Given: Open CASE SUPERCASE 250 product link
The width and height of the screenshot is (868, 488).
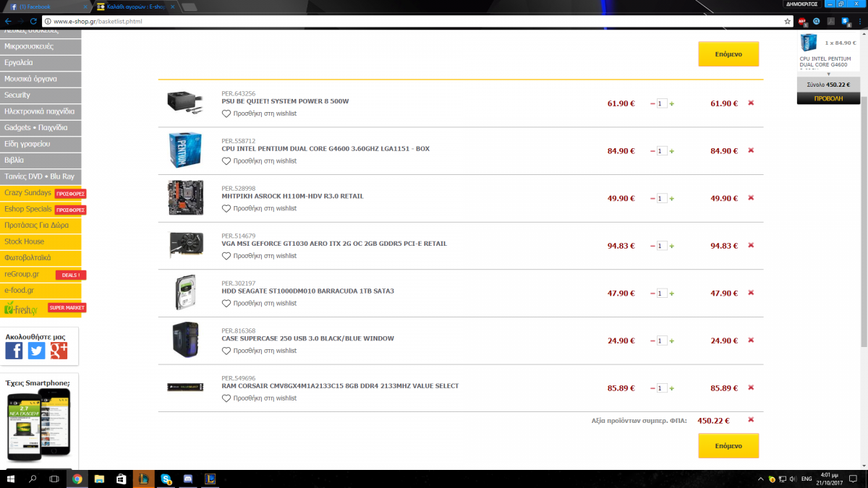Looking at the screenshot, I should pos(307,338).
